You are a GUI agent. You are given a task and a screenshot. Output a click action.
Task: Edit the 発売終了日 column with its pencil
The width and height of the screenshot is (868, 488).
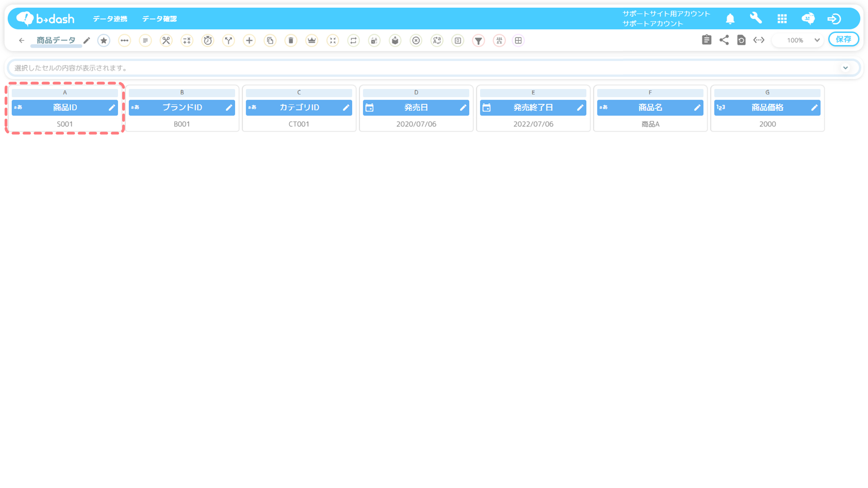tap(580, 107)
